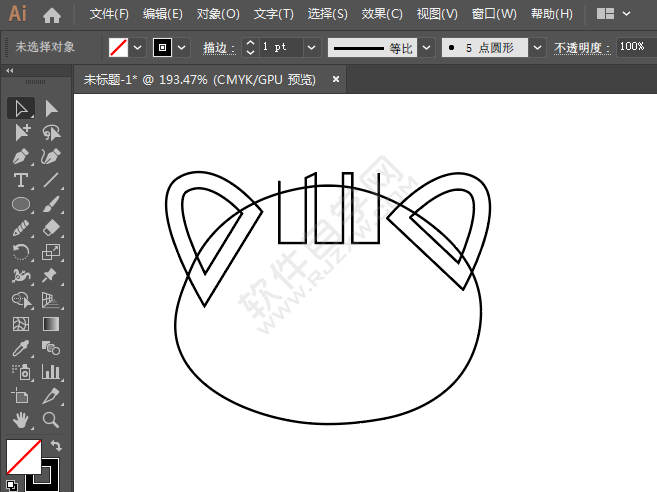This screenshot has height=492, width=657.
Task: Select the Puppet Warp pin tool
Action: pyautogui.click(x=51, y=276)
